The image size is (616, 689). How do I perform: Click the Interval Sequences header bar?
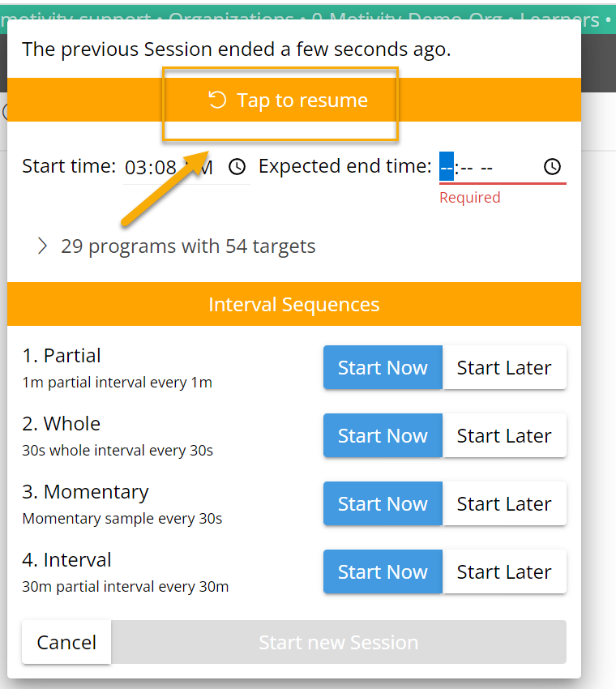[x=294, y=304]
